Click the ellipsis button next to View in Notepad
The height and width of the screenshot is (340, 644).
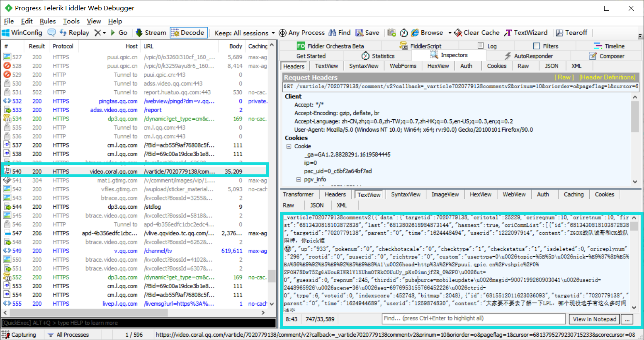point(627,319)
